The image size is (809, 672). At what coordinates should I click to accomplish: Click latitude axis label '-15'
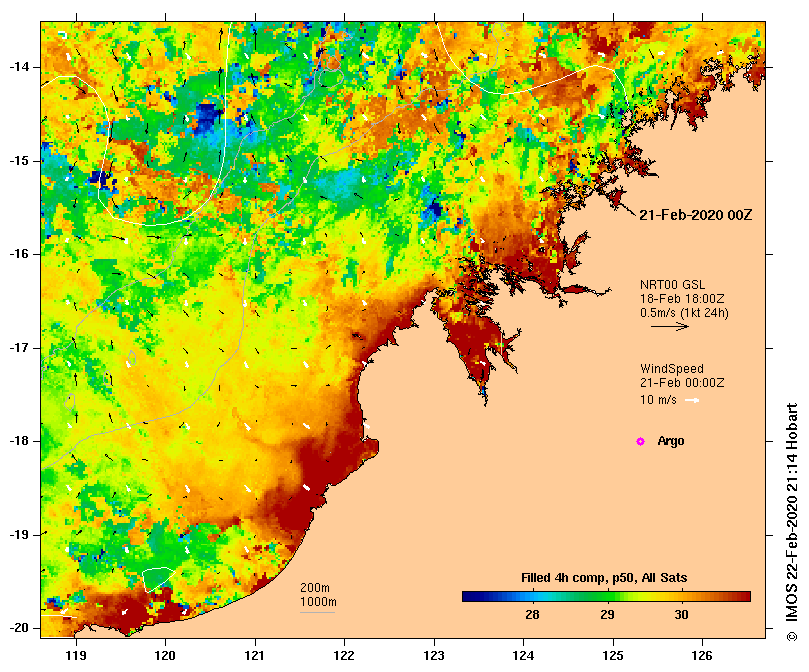point(19,161)
